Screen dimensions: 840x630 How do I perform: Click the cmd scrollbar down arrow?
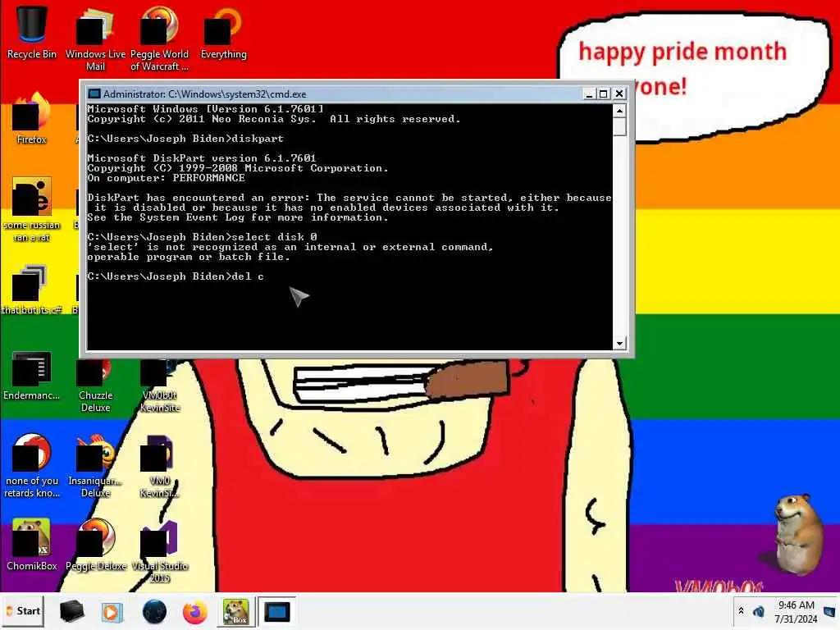(x=619, y=344)
